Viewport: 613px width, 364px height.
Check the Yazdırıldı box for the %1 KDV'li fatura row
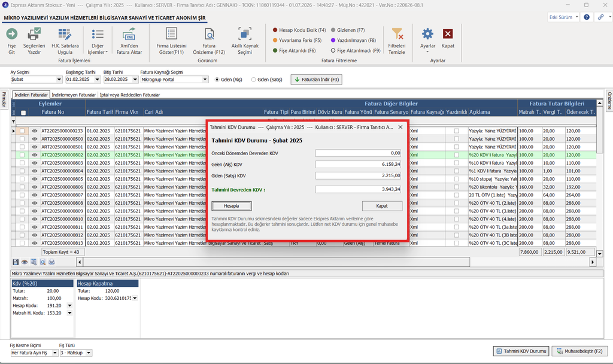[456, 171]
